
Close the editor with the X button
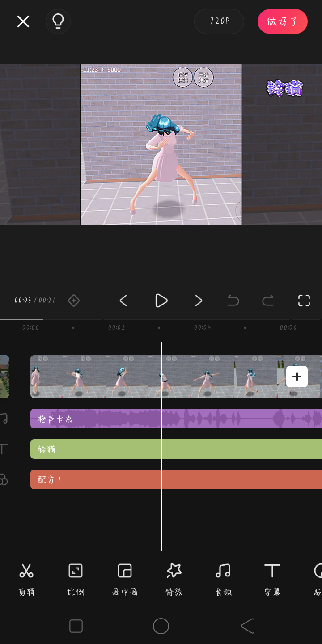(x=23, y=21)
